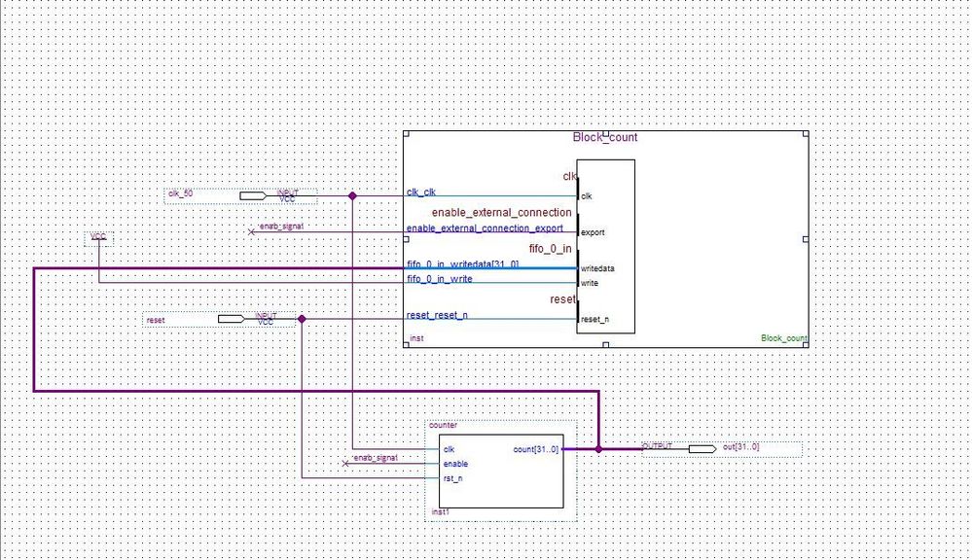The width and height of the screenshot is (972, 560).
Task: Click the count[31..0] output port on counter
Action: tap(535, 449)
